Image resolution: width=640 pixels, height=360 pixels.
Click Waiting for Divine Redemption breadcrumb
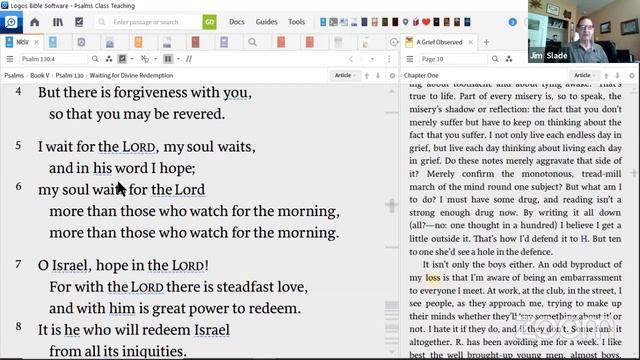click(131, 76)
